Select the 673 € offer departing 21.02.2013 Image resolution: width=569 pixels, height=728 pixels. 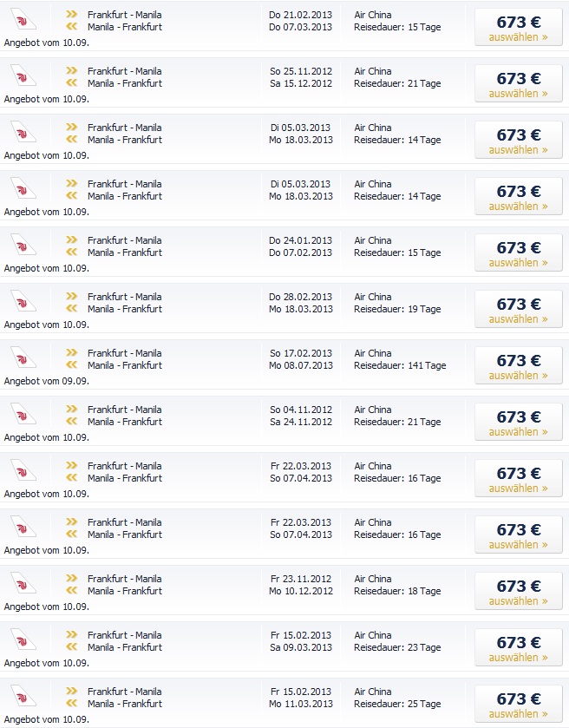click(x=519, y=28)
